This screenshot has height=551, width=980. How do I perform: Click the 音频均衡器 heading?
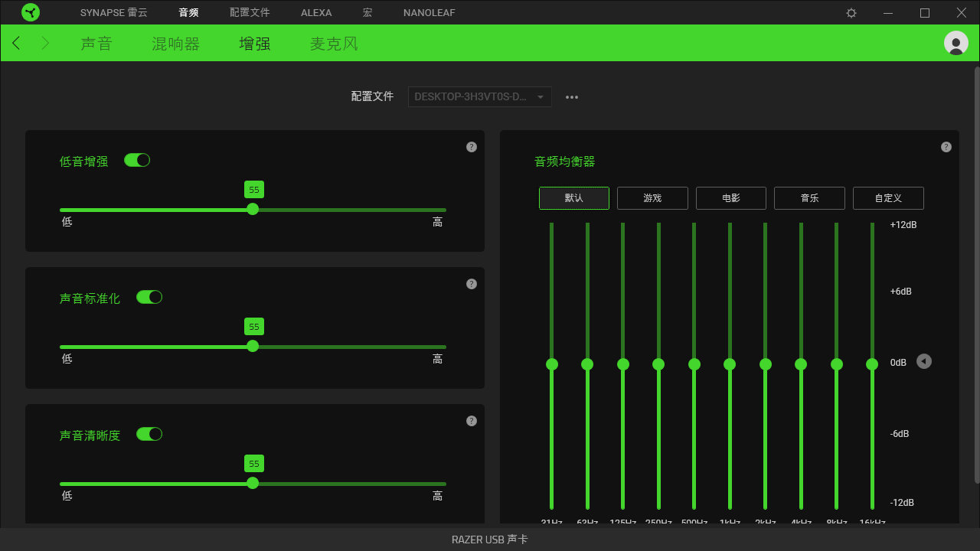[564, 161]
